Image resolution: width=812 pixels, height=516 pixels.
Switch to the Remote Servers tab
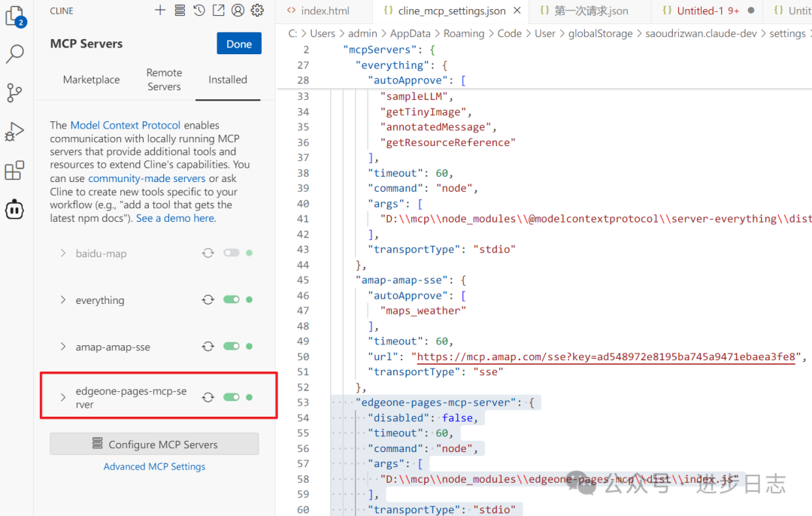(164, 80)
